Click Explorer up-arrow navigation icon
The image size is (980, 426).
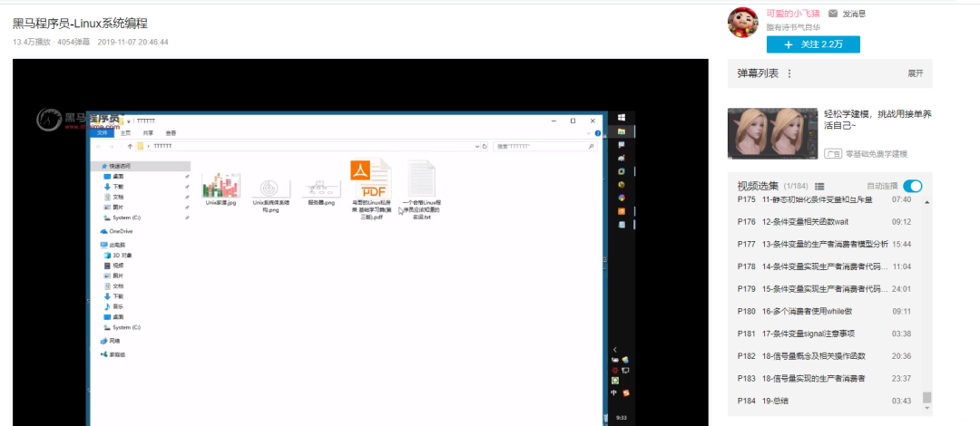pyautogui.click(x=130, y=146)
